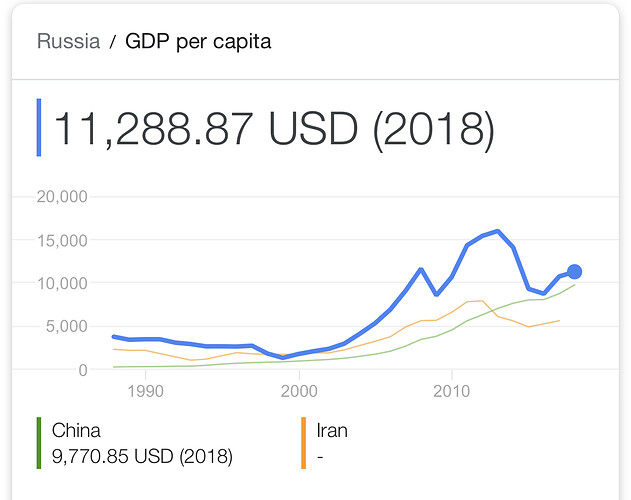The width and height of the screenshot is (631, 500).
Task: Select the Iran legend entry
Action: [x=332, y=432]
